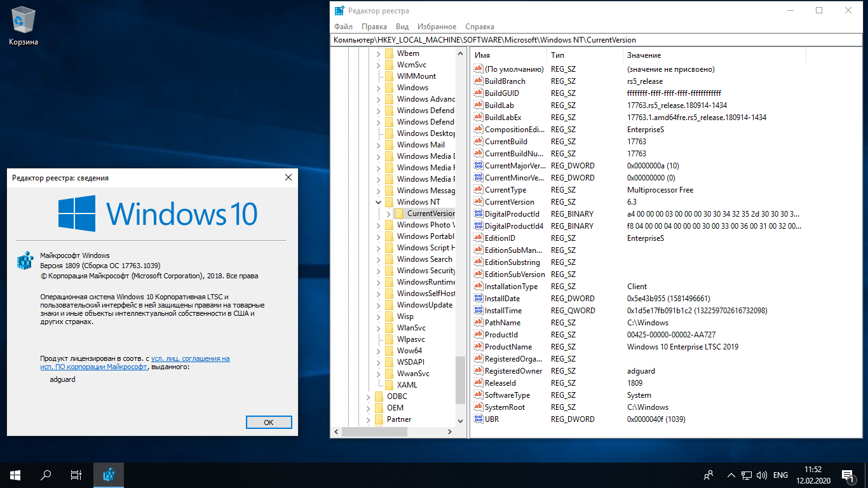This screenshot has width=868, height=488.
Task: Close the About registry editor dialog
Action: 288,177
